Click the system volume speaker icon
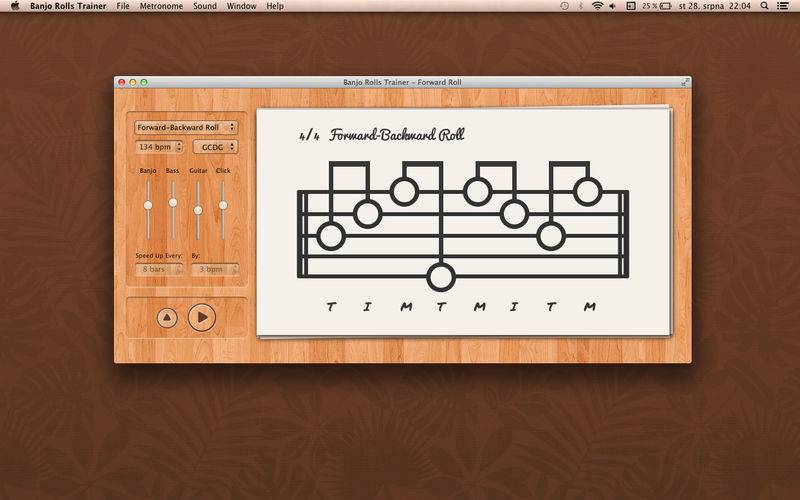The image size is (800, 500). coord(613,6)
